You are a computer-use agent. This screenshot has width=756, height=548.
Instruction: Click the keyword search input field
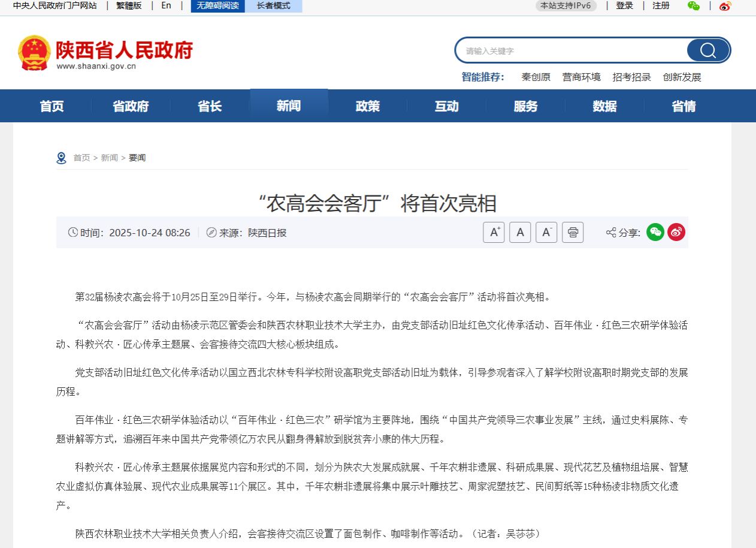point(569,51)
